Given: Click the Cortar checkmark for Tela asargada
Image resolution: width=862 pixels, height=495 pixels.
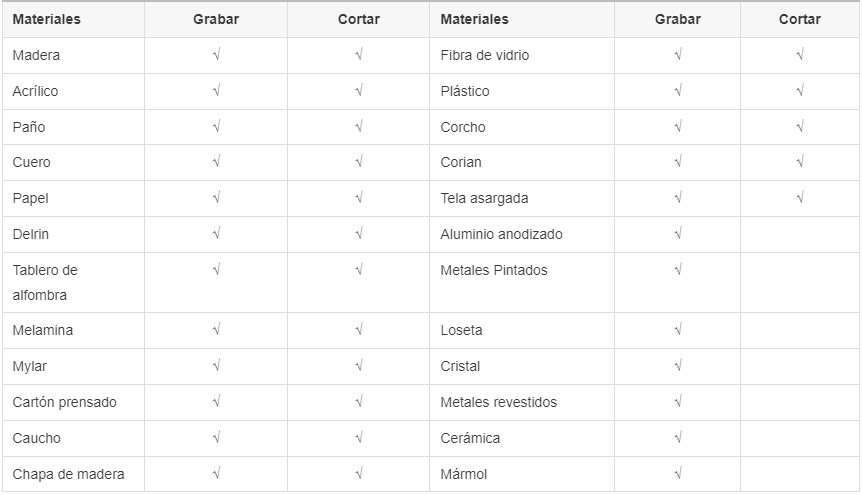Looking at the screenshot, I should (800, 197).
